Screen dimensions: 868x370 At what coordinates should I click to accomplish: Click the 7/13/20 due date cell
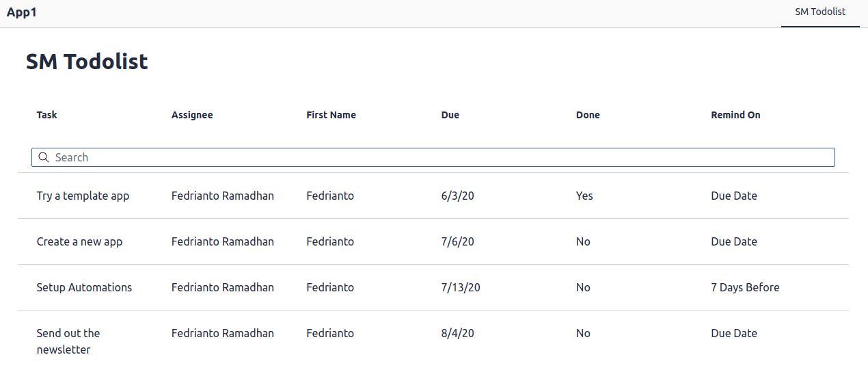(x=461, y=287)
